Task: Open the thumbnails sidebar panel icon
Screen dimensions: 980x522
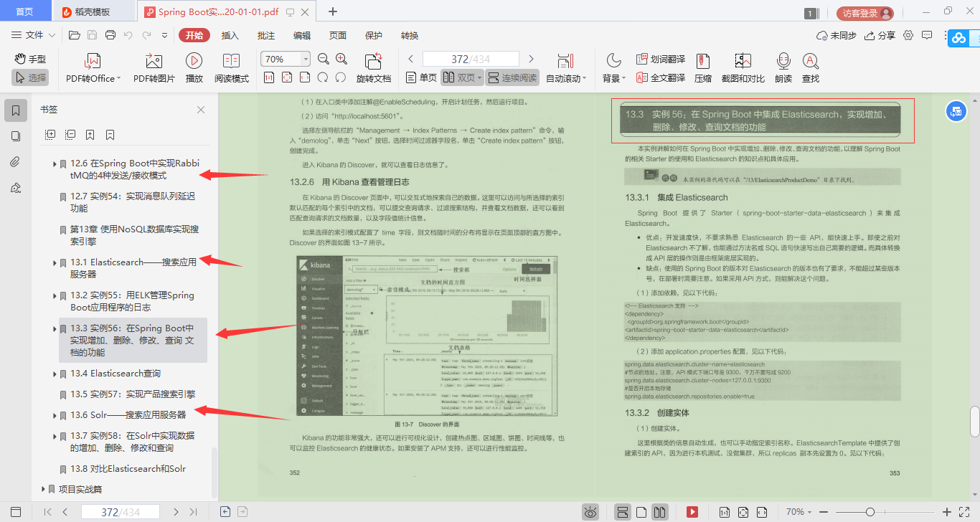Action: tap(16, 136)
